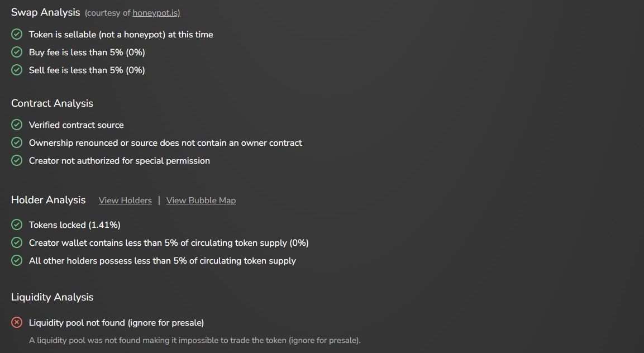Click the Liquidity Analysis heading
The height and width of the screenshot is (353, 644).
click(x=52, y=297)
